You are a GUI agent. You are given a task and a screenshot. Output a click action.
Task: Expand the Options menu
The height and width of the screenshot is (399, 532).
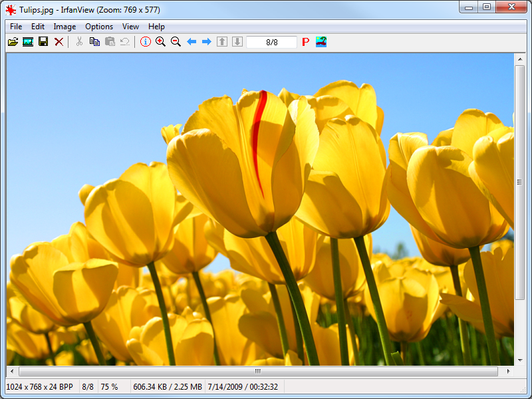(99, 27)
